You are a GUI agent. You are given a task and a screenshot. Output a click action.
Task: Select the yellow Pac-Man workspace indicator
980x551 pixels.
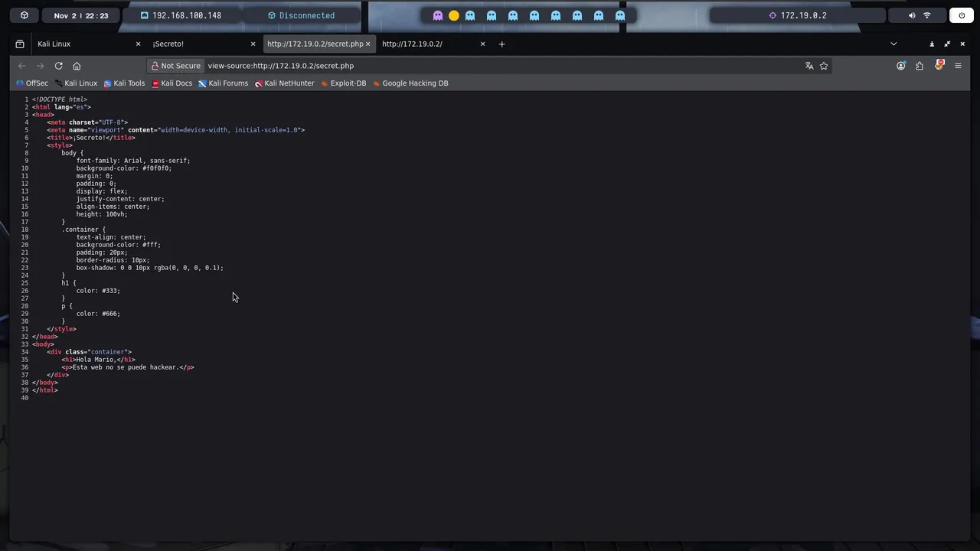(x=454, y=15)
